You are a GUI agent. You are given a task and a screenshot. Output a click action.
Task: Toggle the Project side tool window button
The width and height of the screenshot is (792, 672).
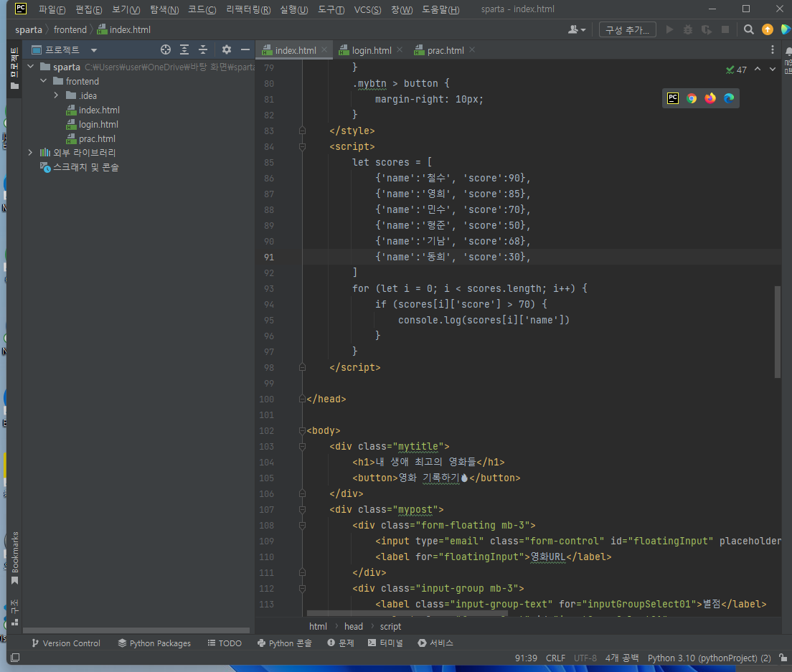click(x=14, y=67)
